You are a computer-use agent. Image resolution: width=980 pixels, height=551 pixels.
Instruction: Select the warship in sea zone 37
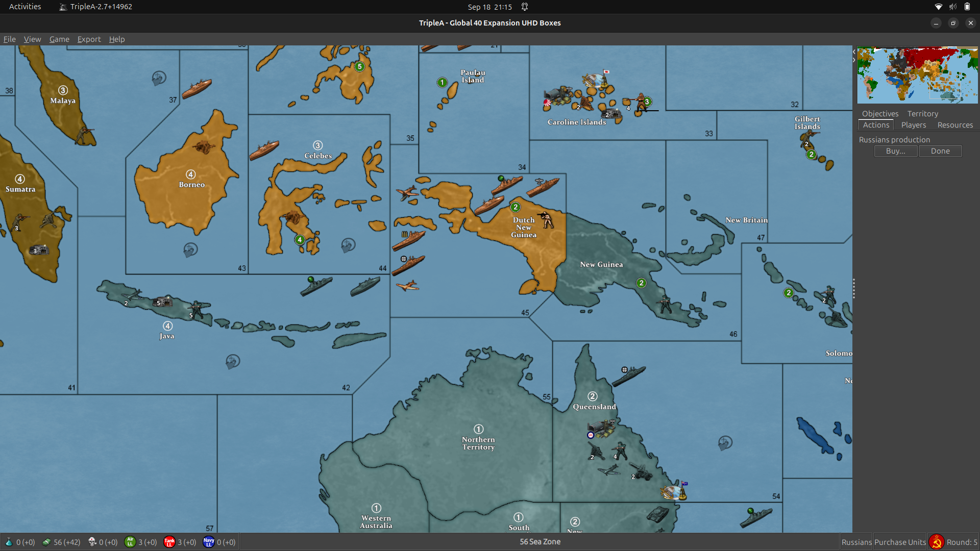(197, 89)
